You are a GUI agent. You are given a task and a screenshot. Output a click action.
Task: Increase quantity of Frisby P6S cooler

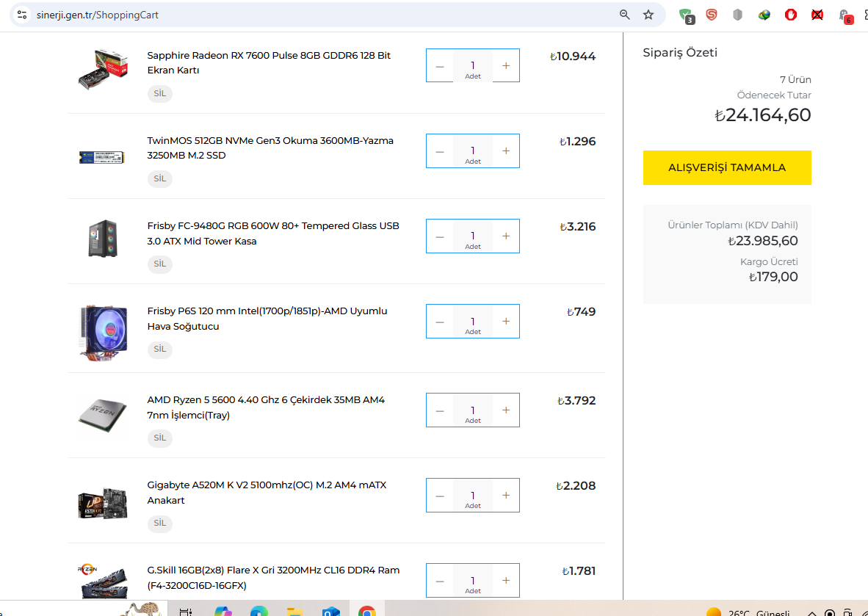(x=506, y=322)
